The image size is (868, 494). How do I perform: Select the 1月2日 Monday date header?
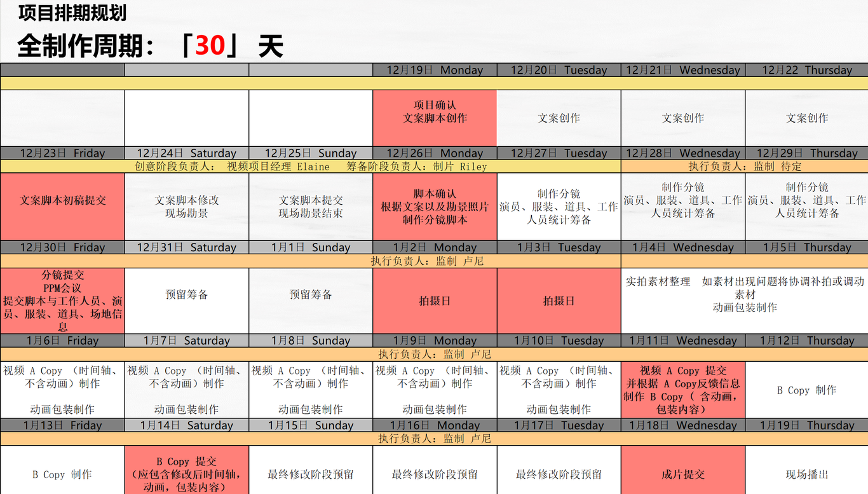[x=435, y=247]
